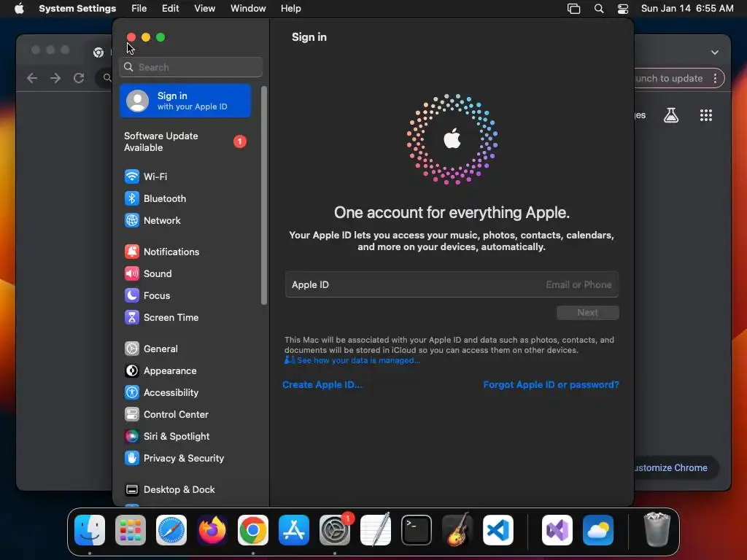Click the sidebar Search field

pos(190,67)
